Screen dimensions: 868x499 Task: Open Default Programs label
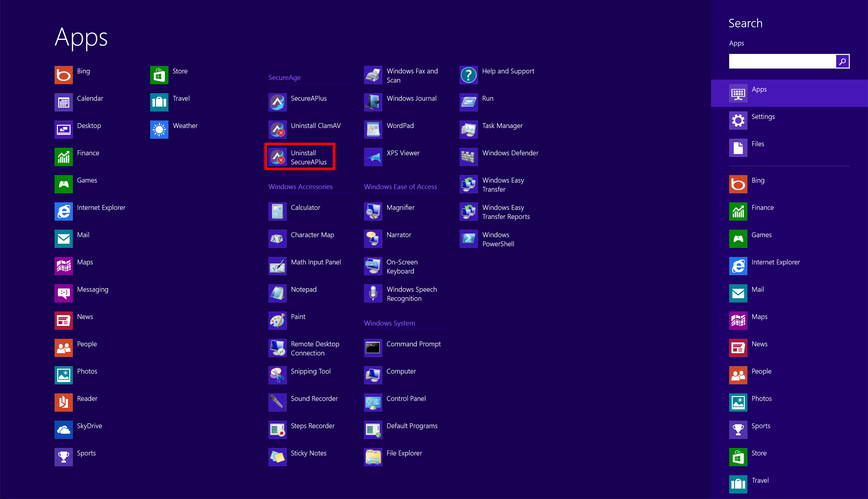[x=412, y=426]
